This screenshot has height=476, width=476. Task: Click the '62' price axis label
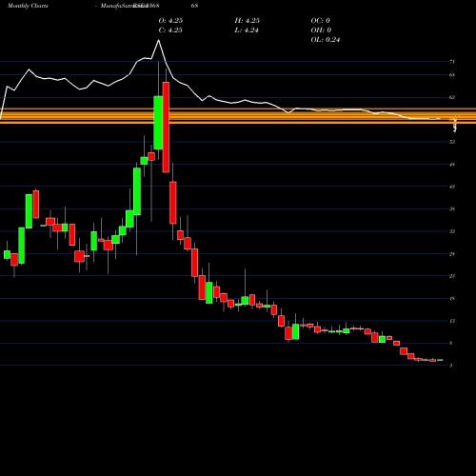click(452, 97)
